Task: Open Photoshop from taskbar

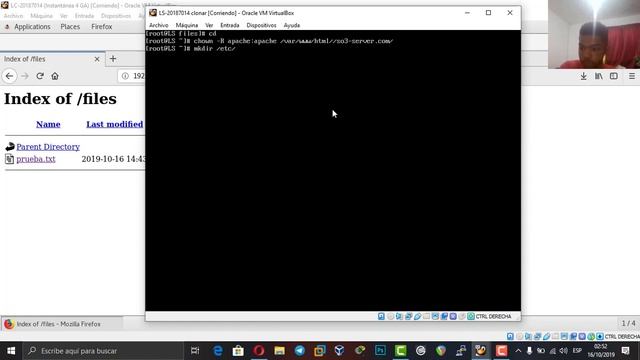Action: pos(380,351)
